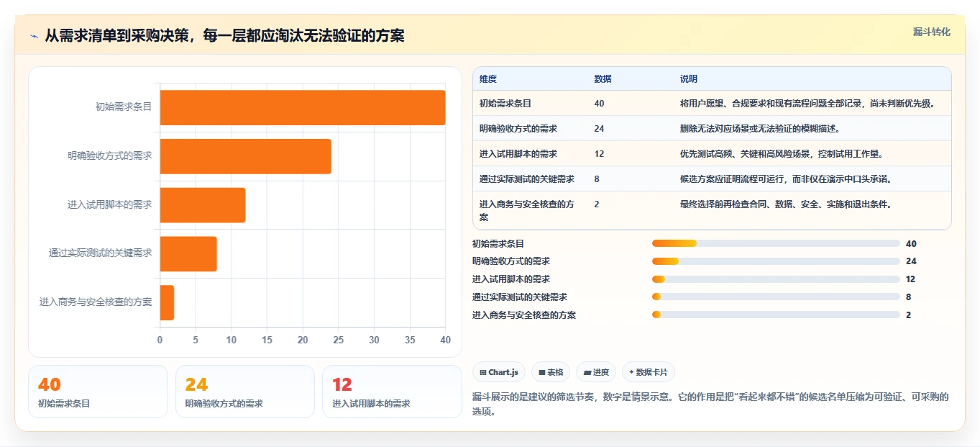The height and width of the screenshot is (447, 980).
Task: Click progress list label 进入商务与安全核查的方案
Action: [x=524, y=315]
